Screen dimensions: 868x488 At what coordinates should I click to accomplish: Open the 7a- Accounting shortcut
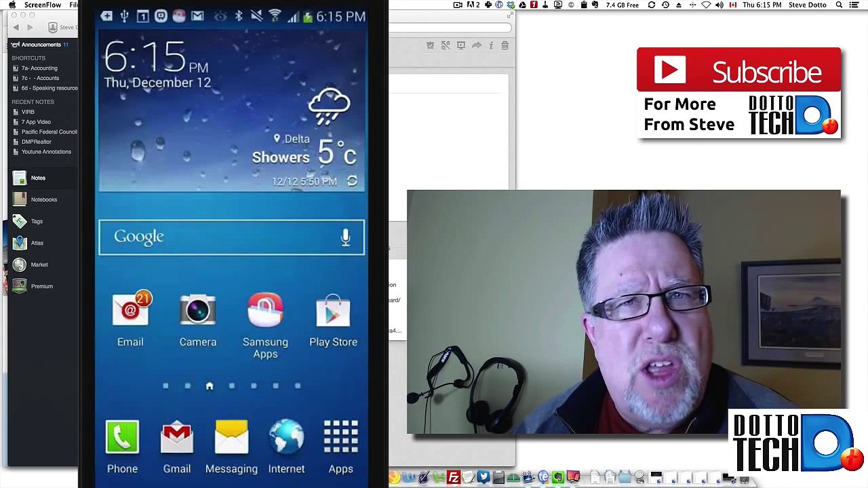point(39,68)
